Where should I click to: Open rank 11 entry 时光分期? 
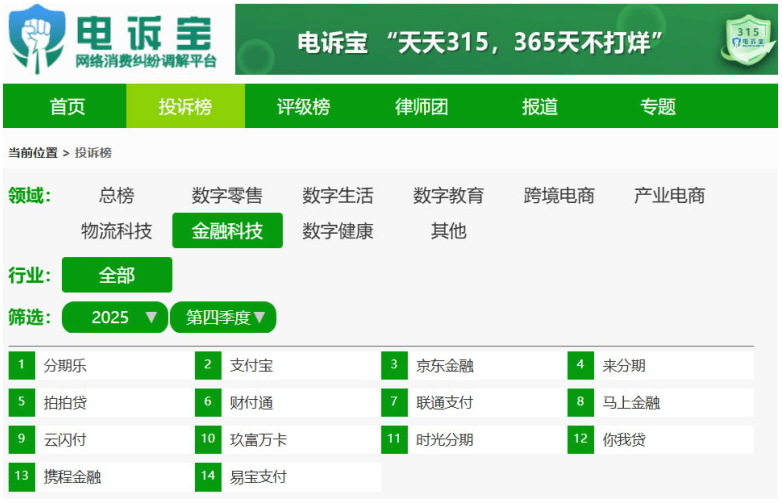474,440
